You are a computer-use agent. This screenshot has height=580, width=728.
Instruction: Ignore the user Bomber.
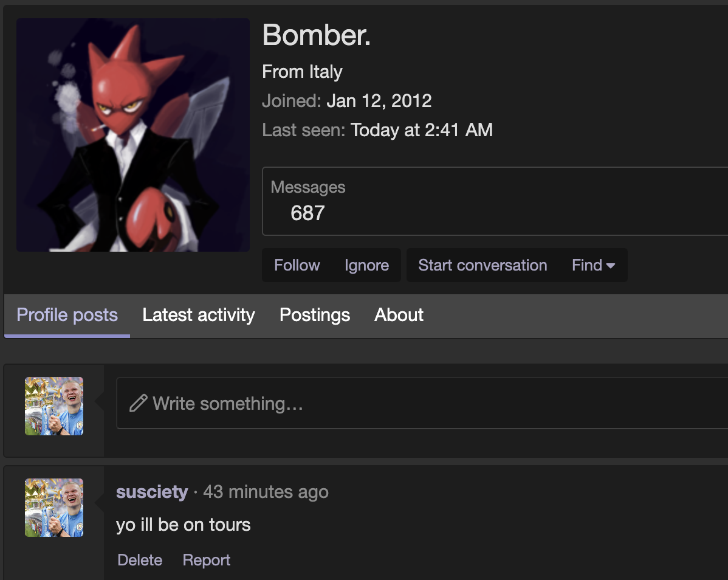pyautogui.click(x=366, y=265)
